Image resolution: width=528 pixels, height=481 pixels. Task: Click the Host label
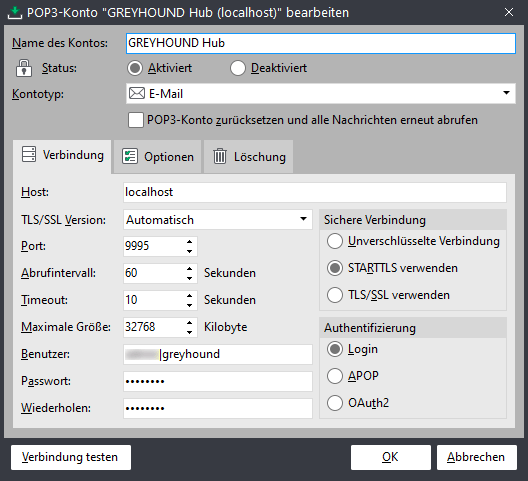pos(35,192)
